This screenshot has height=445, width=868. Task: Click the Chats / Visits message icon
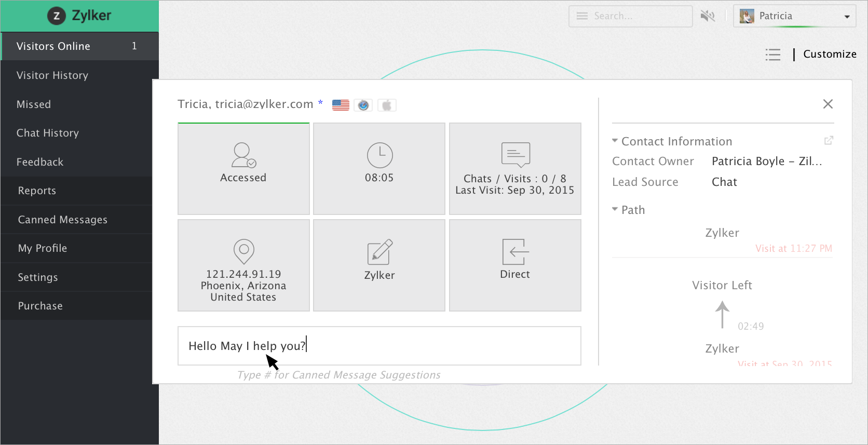(516, 155)
